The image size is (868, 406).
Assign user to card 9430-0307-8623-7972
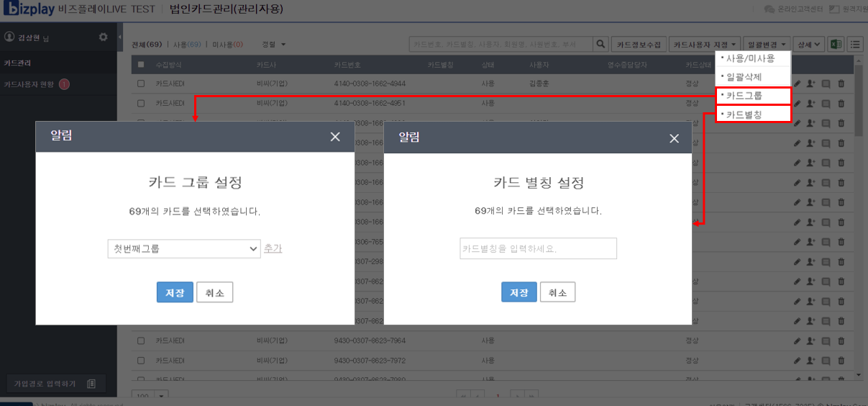tap(811, 360)
